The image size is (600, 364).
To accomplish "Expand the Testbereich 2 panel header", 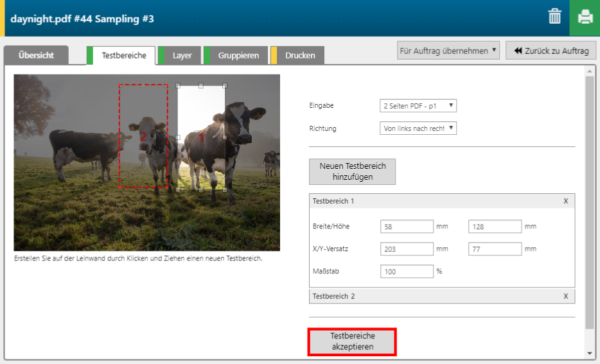I will tap(430, 296).
